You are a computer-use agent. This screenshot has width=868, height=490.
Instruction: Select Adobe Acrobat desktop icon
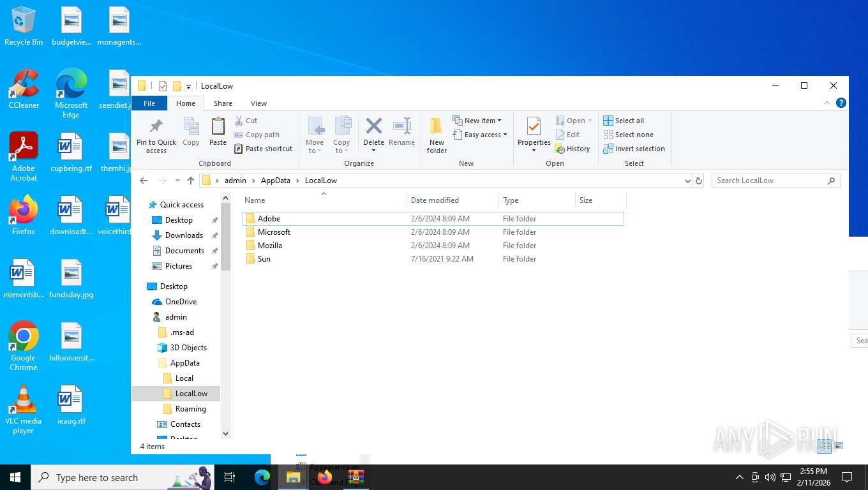(x=24, y=157)
